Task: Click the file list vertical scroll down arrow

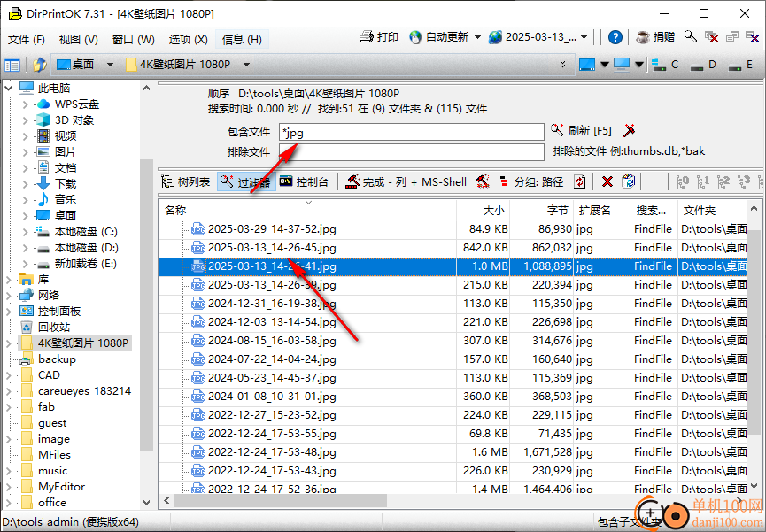Action: [754, 486]
